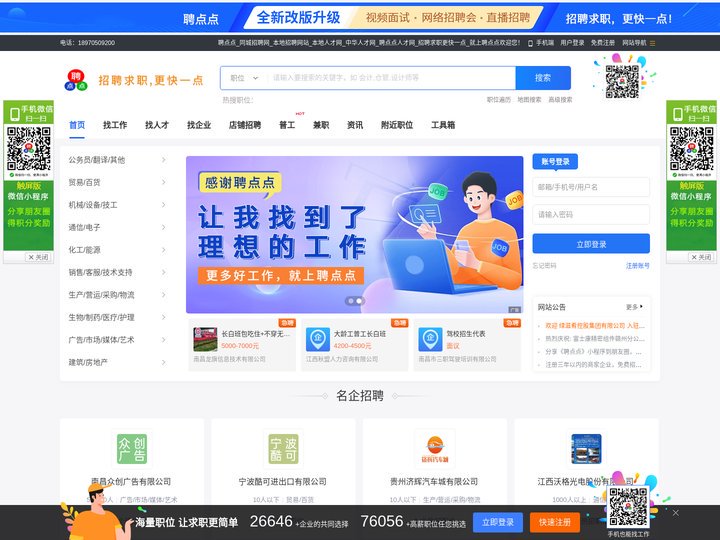Open the 找人才 tab
The image size is (720, 540).
157,125
